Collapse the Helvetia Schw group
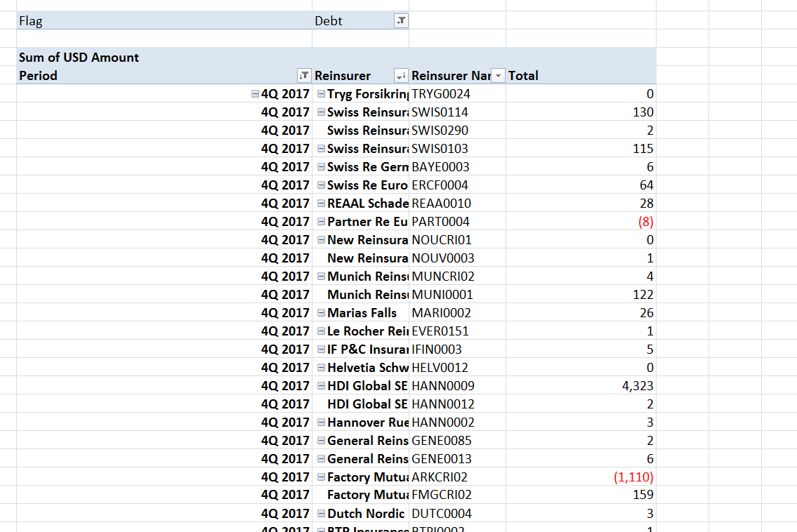This screenshot has width=797, height=532. 321,368
